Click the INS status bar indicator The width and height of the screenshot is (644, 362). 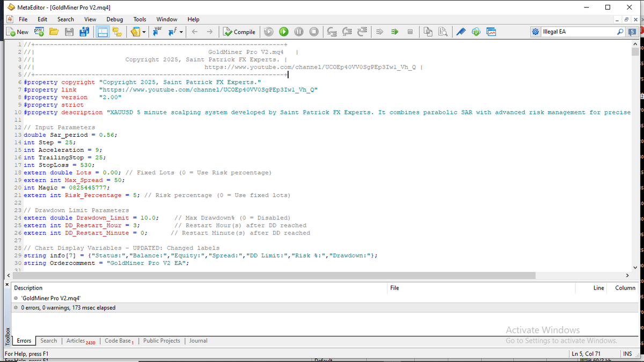[x=627, y=354]
